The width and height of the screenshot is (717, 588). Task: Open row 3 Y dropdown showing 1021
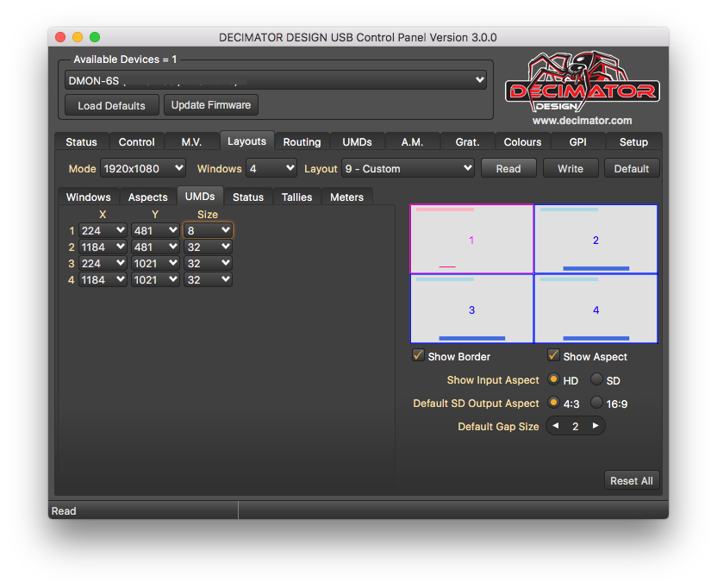(x=155, y=264)
